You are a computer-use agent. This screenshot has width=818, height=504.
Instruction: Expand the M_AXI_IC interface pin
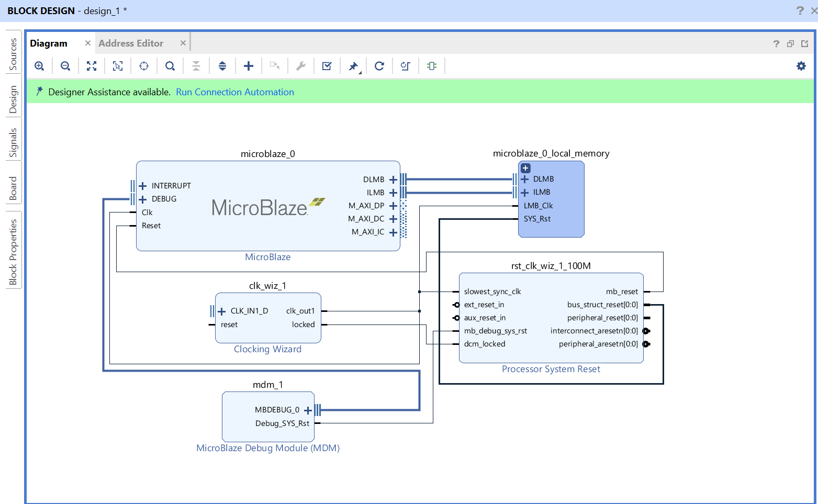tap(394, 232)
